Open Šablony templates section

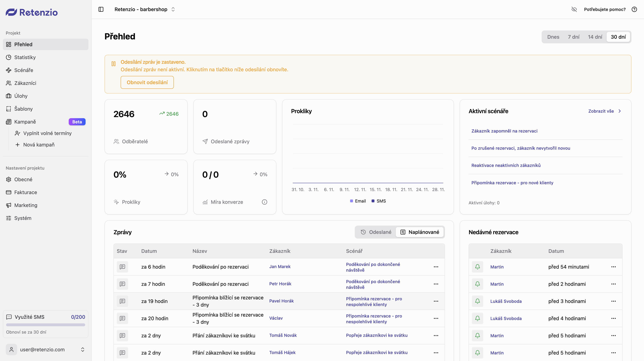point(23,109)
